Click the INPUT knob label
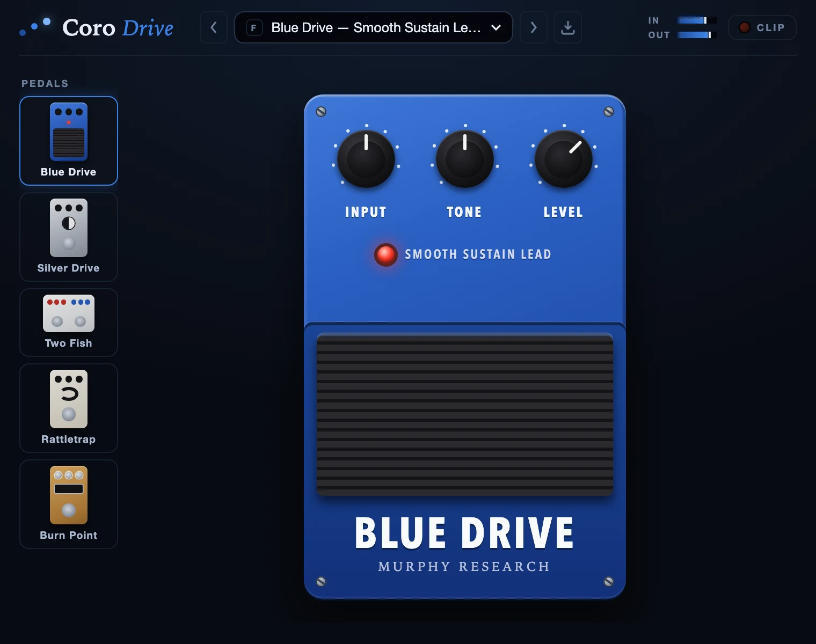Viewport: 816px width, 644px height. [x=366, y=212]
